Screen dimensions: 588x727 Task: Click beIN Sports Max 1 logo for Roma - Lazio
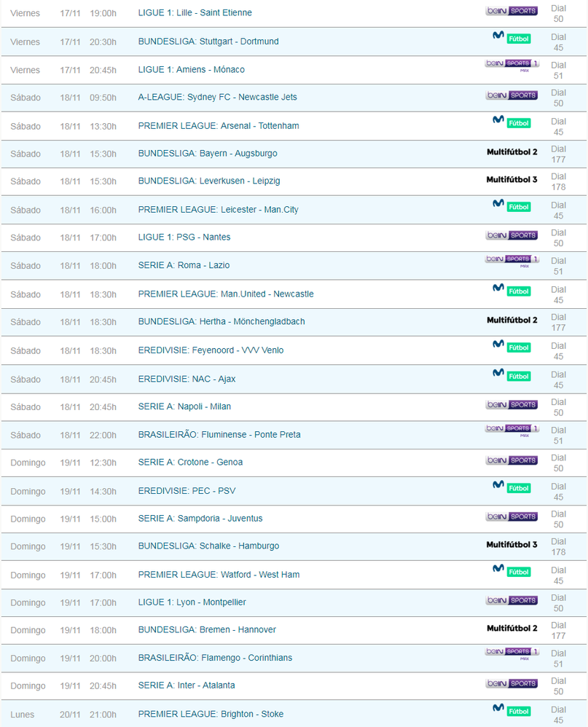pyautogui.click(x=512, y=261)
